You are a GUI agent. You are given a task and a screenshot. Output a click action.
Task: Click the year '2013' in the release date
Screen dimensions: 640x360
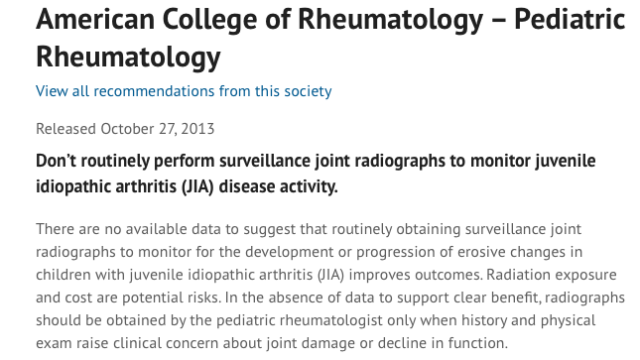coord(198,129)
